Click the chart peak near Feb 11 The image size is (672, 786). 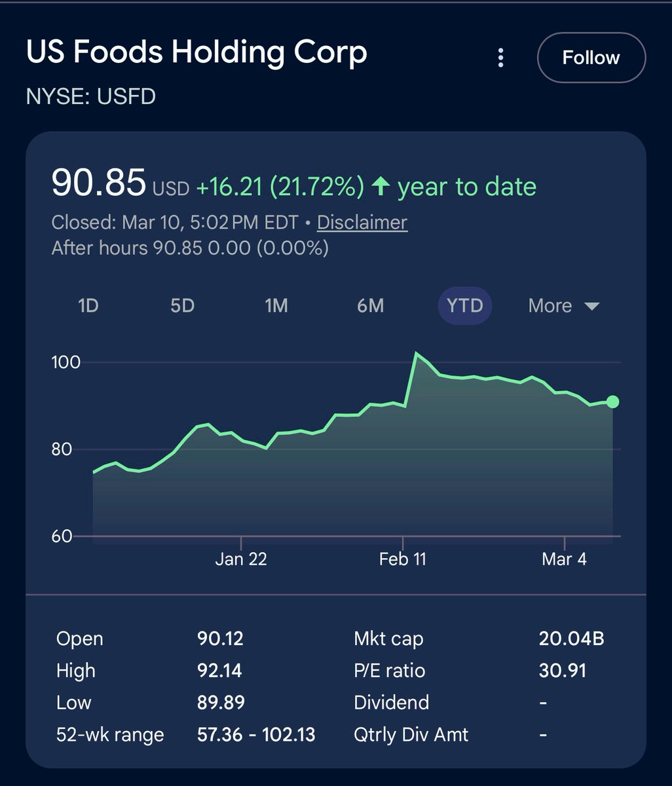click(416, 354)
